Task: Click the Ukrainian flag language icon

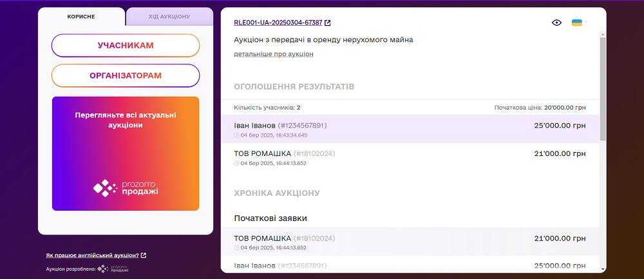Action: (577, 23)
